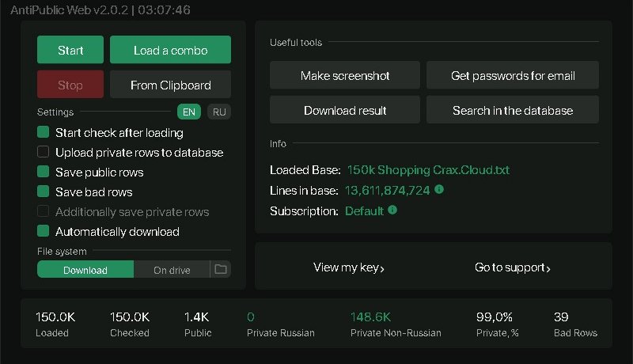Click info icon next to Subscription Default
The height and width of the screenshot is (364, 633).
point(392,210)
